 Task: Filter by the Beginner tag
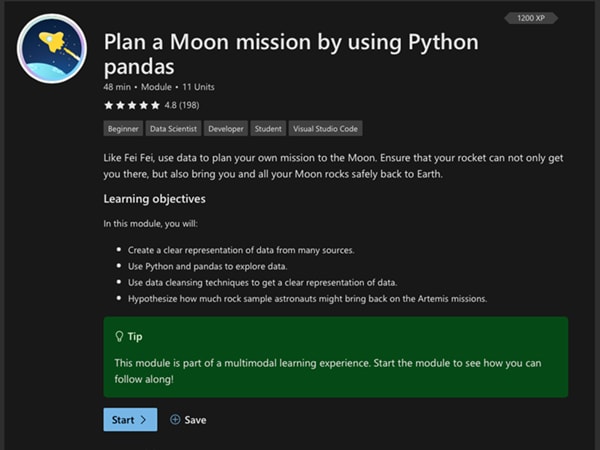123,128
